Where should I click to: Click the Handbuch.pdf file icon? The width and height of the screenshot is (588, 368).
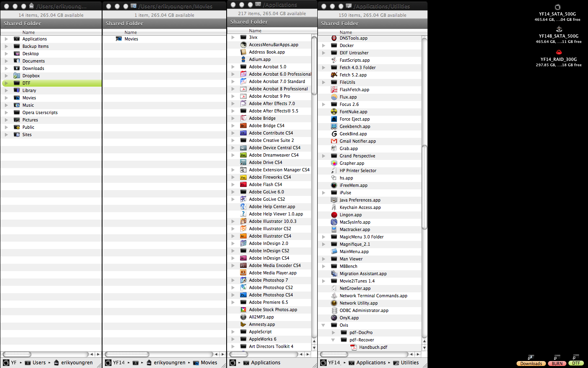[354, 347]
